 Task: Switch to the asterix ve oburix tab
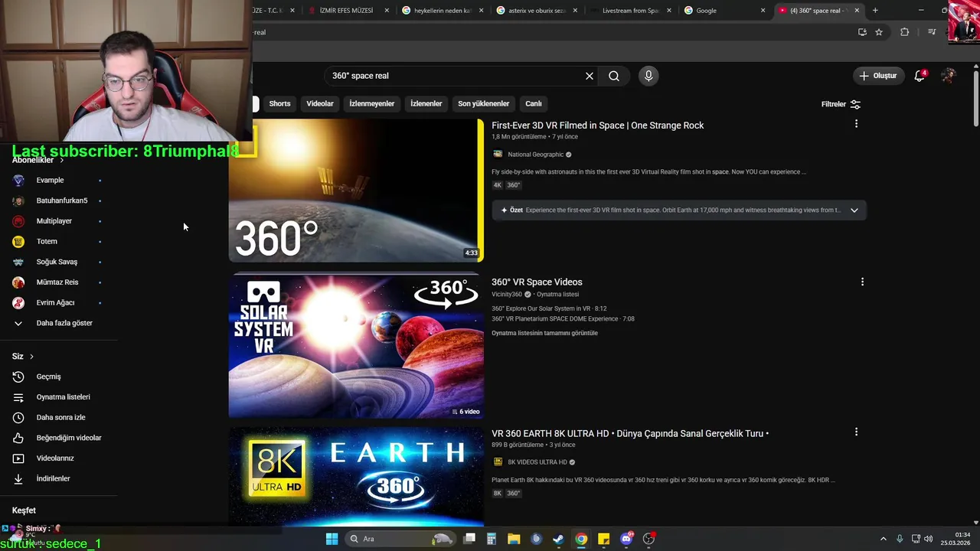[x=536, y=11]
